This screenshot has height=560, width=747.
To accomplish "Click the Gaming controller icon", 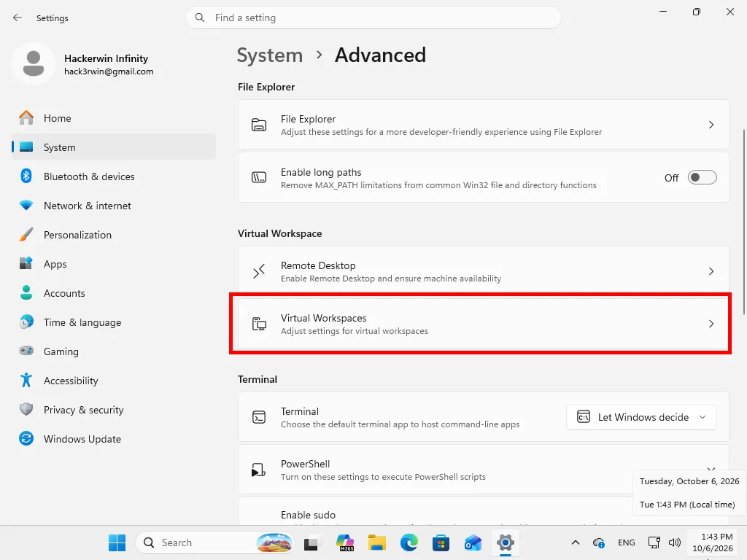I will click(26, 351).
